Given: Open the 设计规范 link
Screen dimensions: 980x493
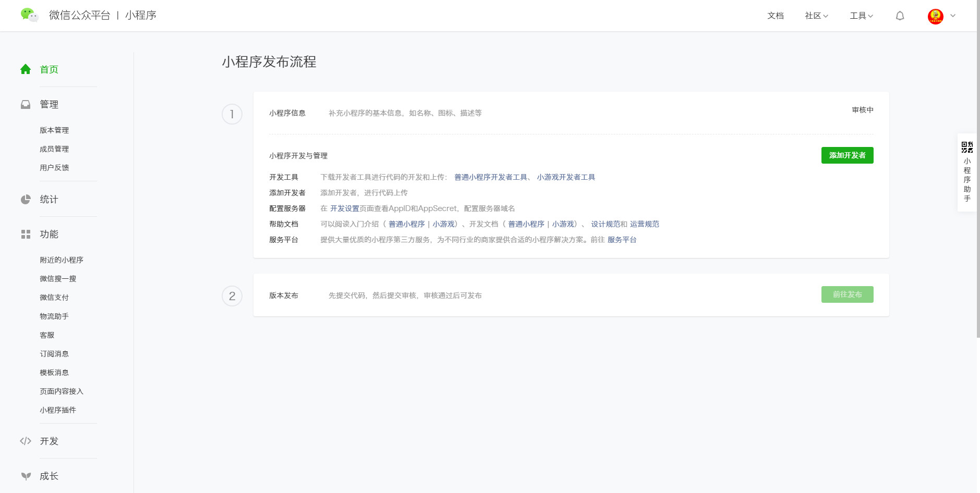Looking at the screenshot, I should (x=606, y=224).
